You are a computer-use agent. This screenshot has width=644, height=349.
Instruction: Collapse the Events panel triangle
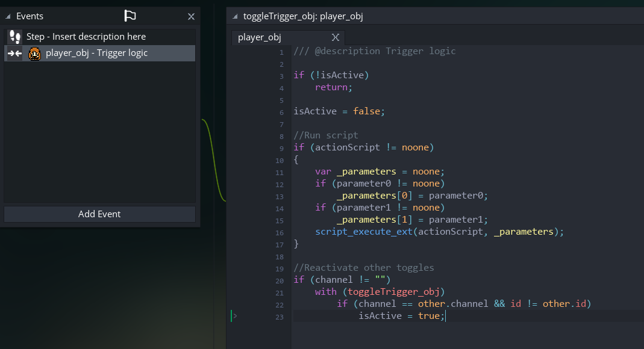(8, 16)
